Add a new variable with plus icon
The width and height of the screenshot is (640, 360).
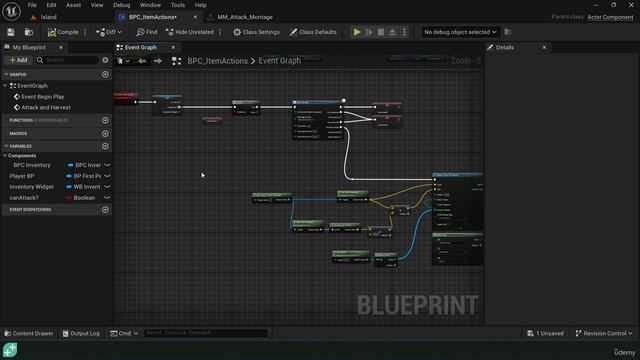coord(105,146)
